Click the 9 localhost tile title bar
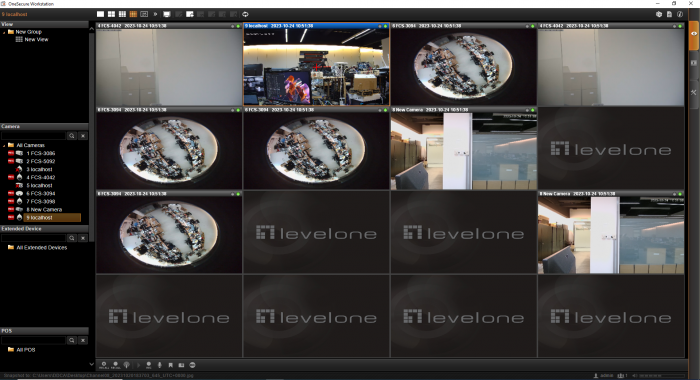700x380 pixels. click(x=317, y=26)
